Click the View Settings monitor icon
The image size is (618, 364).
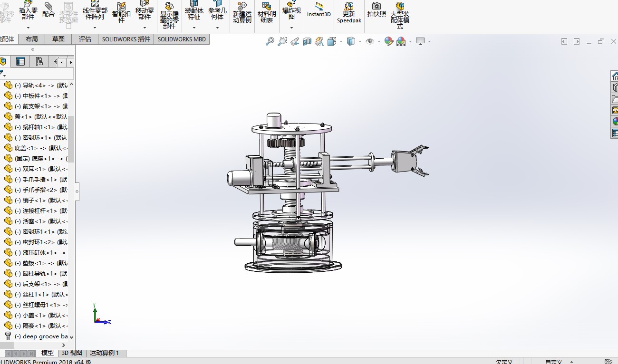tap(420, 41)
